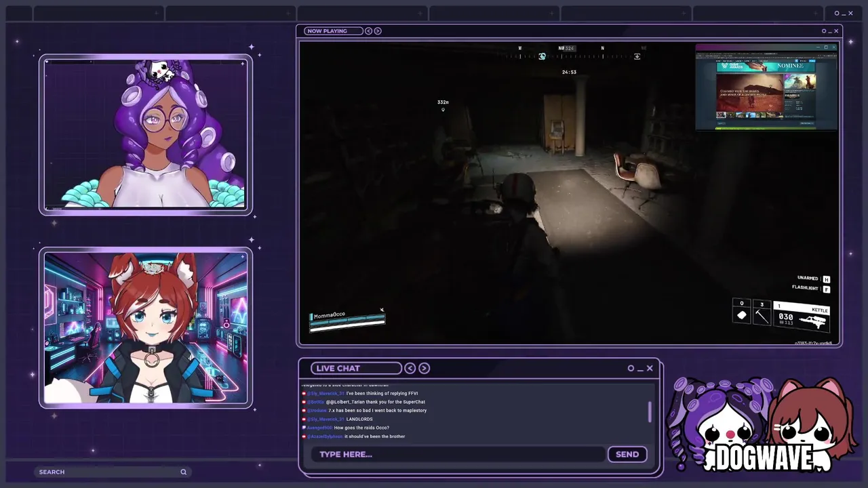Select the Live Chat tab label

click(x=356, y=368)
